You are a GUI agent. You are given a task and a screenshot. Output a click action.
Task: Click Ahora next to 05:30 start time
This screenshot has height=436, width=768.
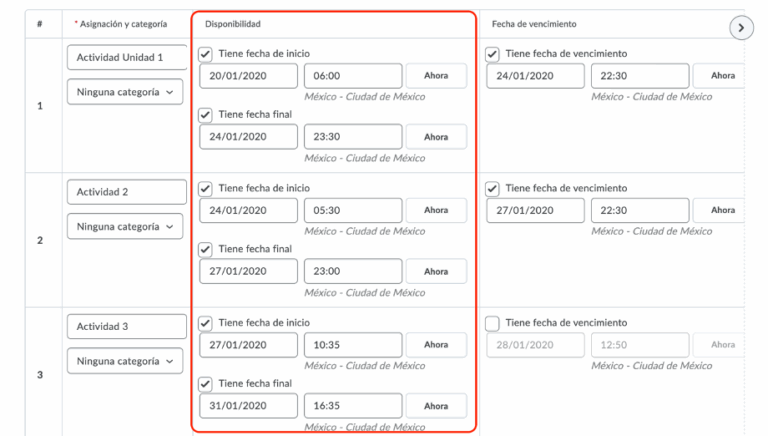pyautogui.click(x=436, y=211)
